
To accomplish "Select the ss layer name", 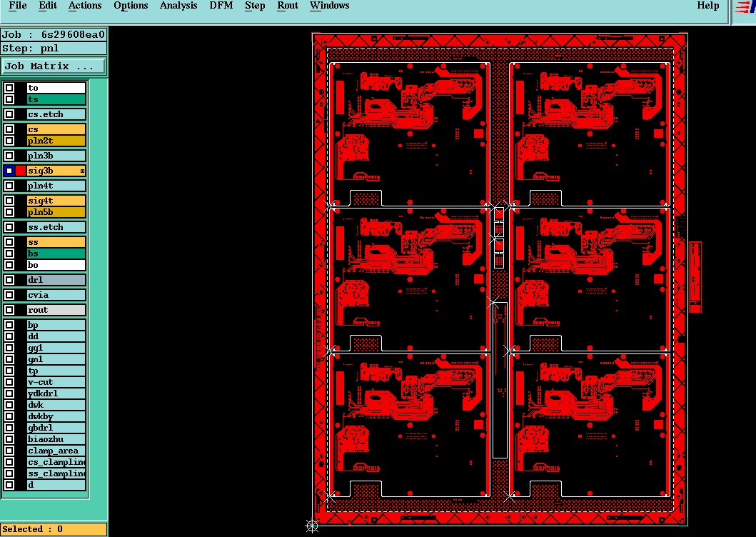I will pyautogui.click(x=56, y=242).
